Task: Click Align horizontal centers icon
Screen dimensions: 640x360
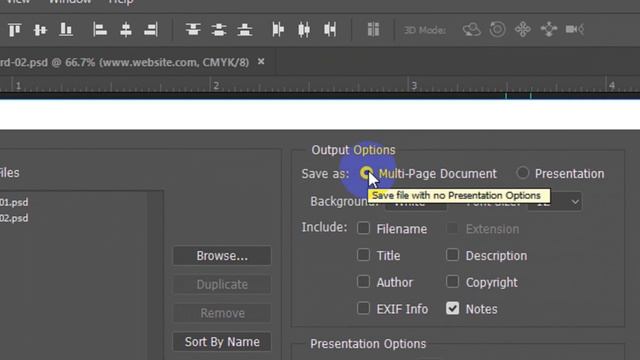Action: click(126, 30)
